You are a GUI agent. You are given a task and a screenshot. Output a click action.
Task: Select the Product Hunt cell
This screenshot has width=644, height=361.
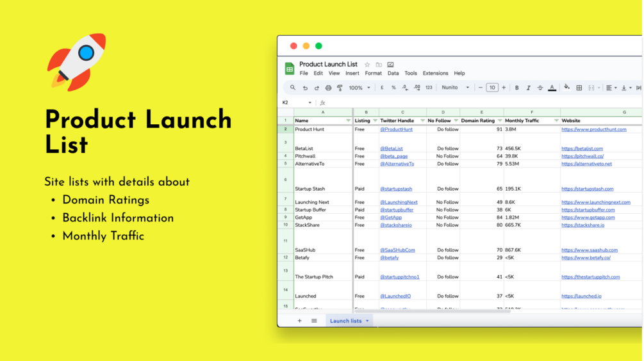(x=323, y=129)
